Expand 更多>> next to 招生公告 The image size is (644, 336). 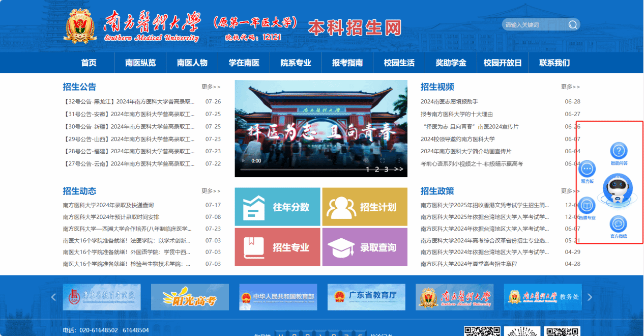click(211, 87)
